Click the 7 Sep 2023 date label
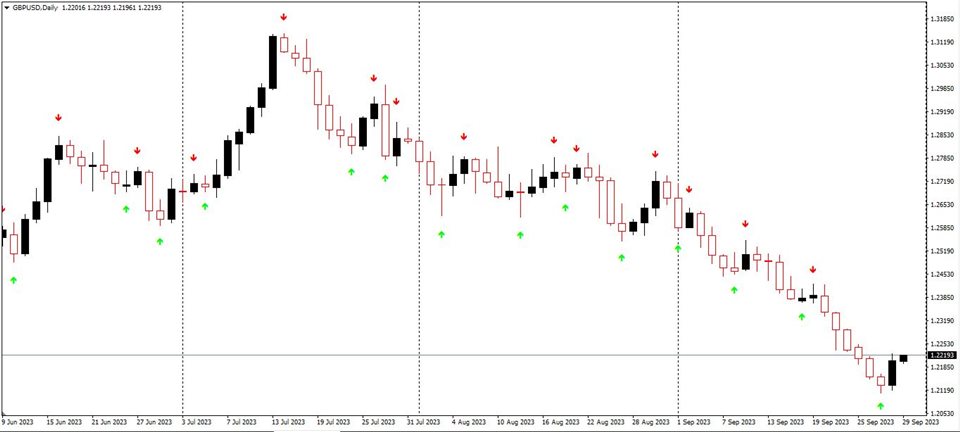Viewport: 960px width, 432px height. 740,422
